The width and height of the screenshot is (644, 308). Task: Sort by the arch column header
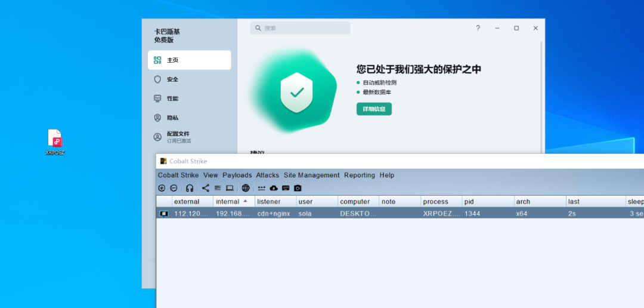tap(540, 202)
